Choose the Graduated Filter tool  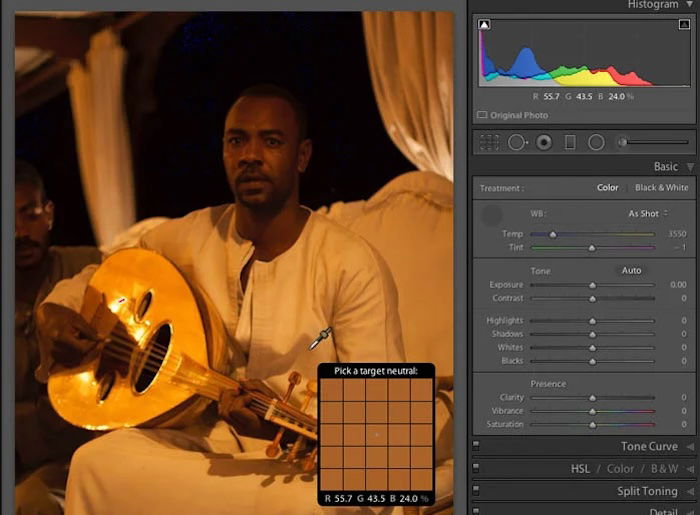point(570,143)
